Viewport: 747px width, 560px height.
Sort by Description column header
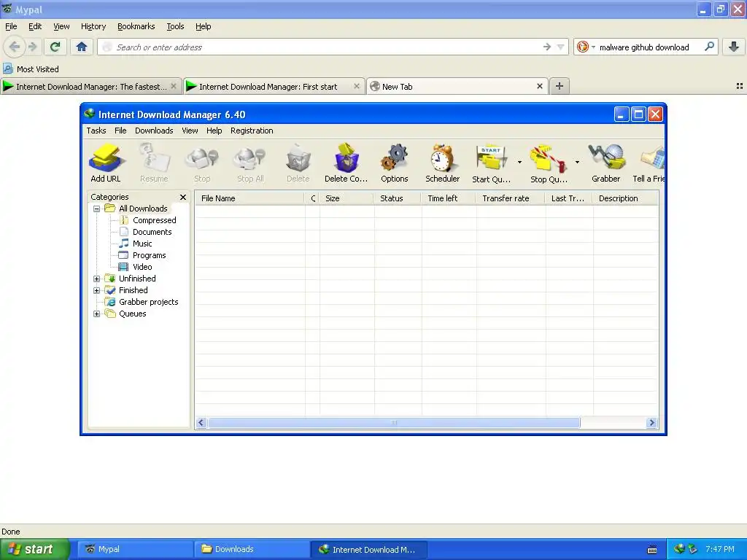[625, 198]
